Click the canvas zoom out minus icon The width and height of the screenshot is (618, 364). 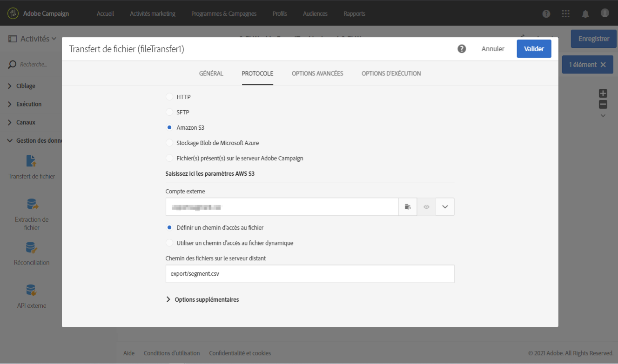[x=603, y=105]
